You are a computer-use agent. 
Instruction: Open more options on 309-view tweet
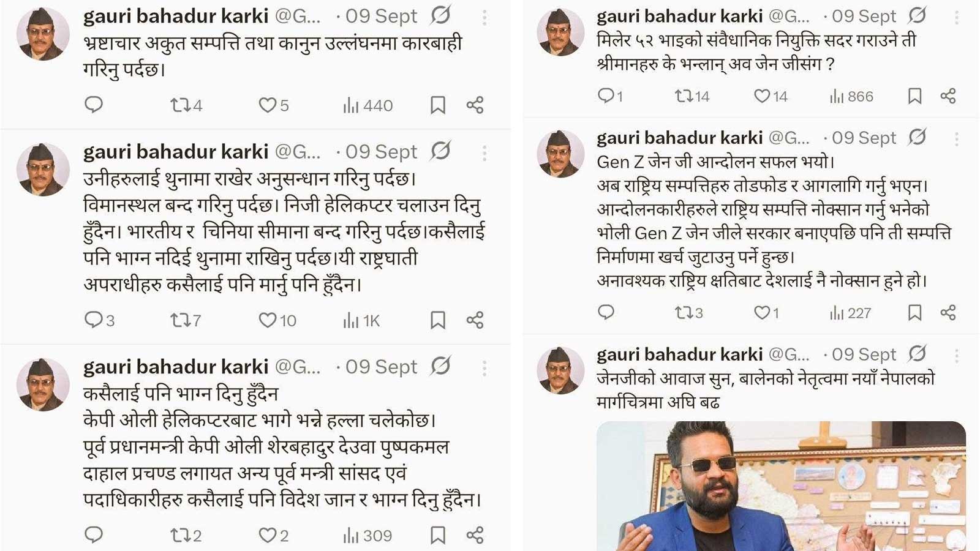pyautogui.click(x=484, y=368)
